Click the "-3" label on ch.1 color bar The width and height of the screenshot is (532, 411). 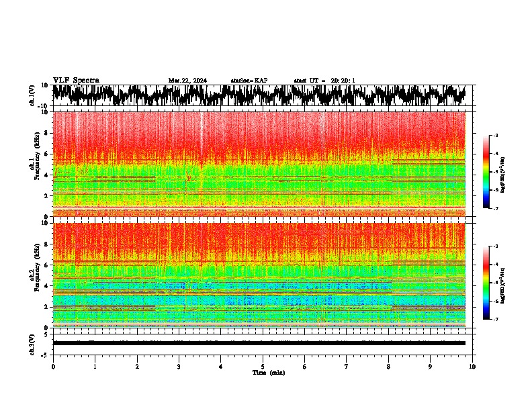click(496, 136)
